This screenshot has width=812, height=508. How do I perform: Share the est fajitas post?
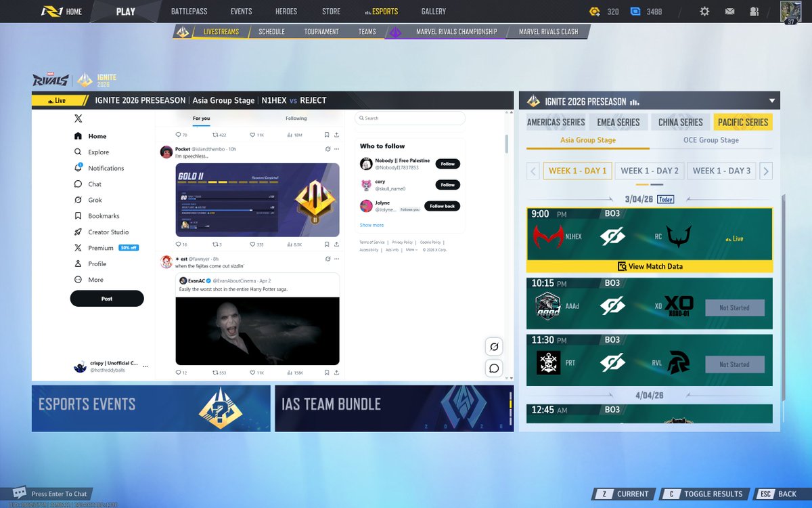[x=336, y=373]
